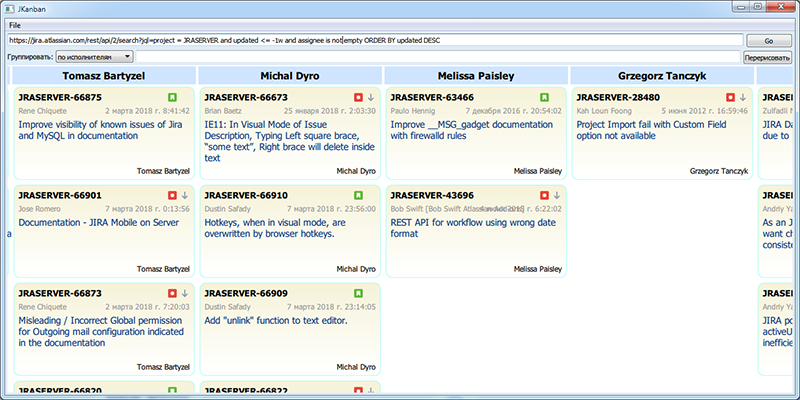Click green improvement icon on JRASERVER-66875
The width and height of the screenshot is (800, 400).
coord(172,97)
